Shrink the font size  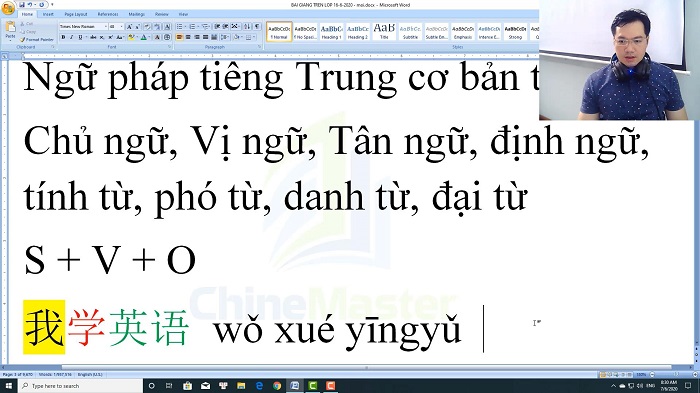tap(138, 26)
